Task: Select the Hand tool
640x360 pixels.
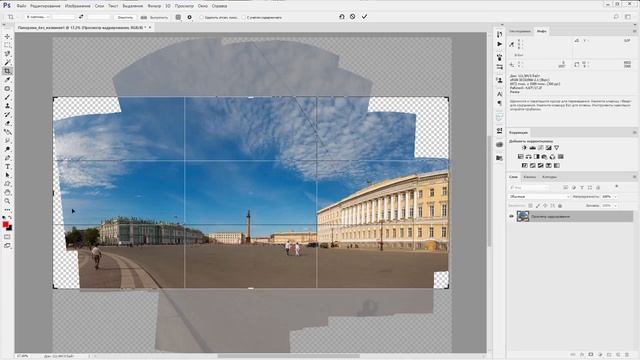Action: (7, 192)
